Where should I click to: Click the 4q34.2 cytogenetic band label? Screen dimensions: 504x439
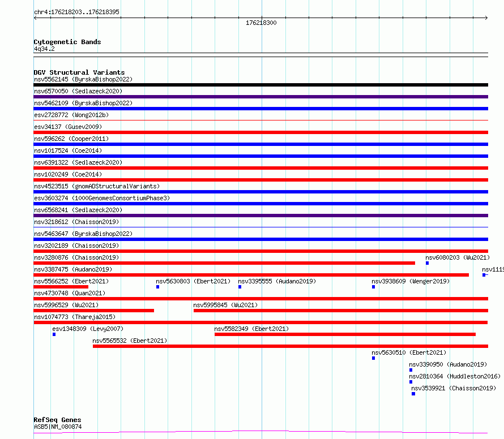(44, 49)
